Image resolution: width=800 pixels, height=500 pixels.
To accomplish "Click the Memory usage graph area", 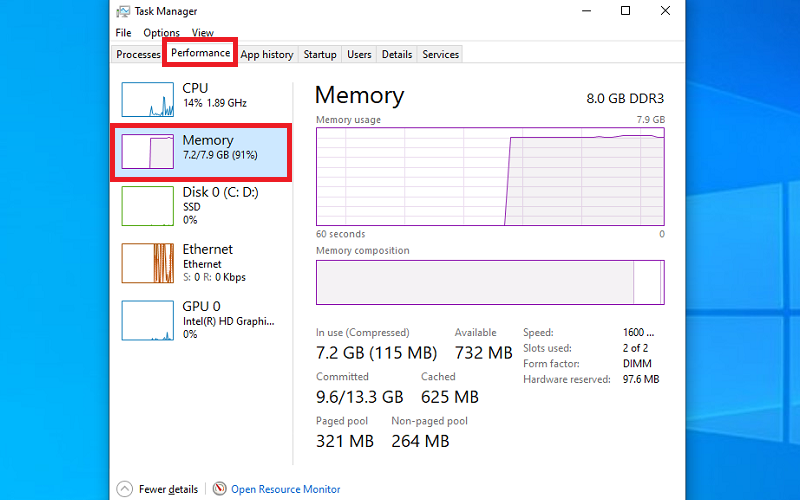I will (x=490, y=176).
